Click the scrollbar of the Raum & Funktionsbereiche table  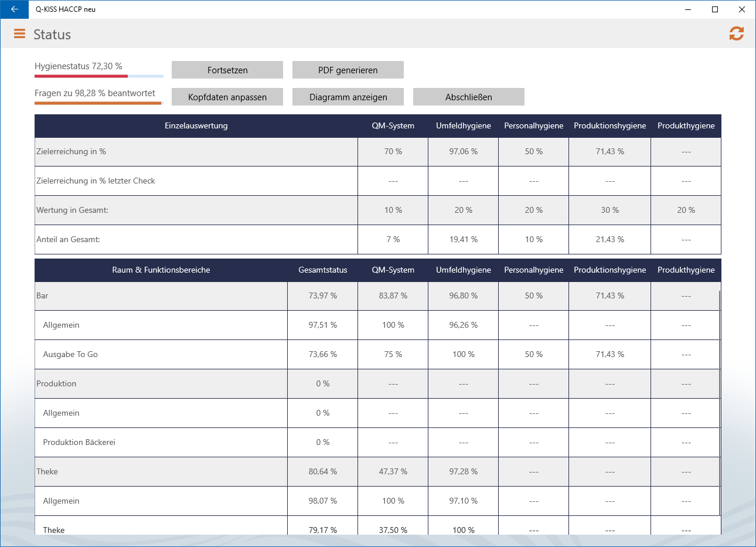720,405
